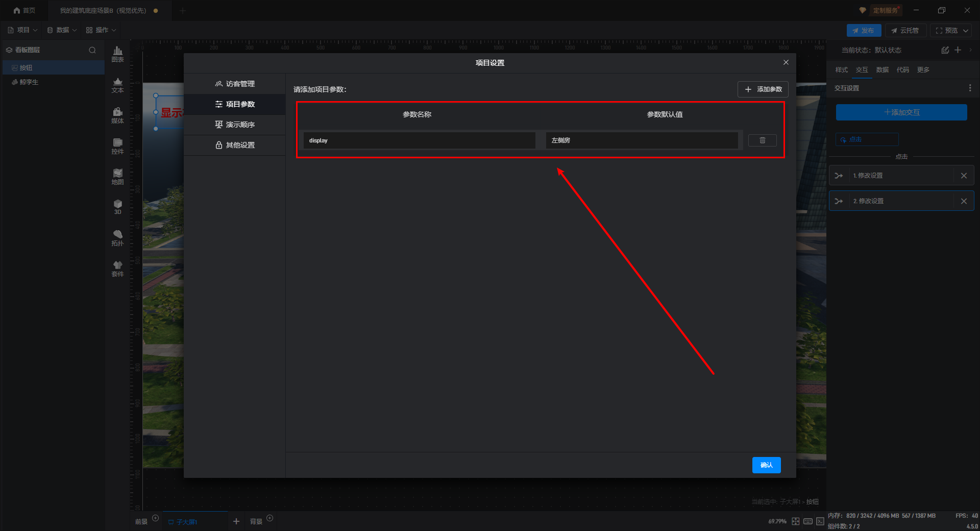Switch to the 更多 tab

[x=923, y=70]
